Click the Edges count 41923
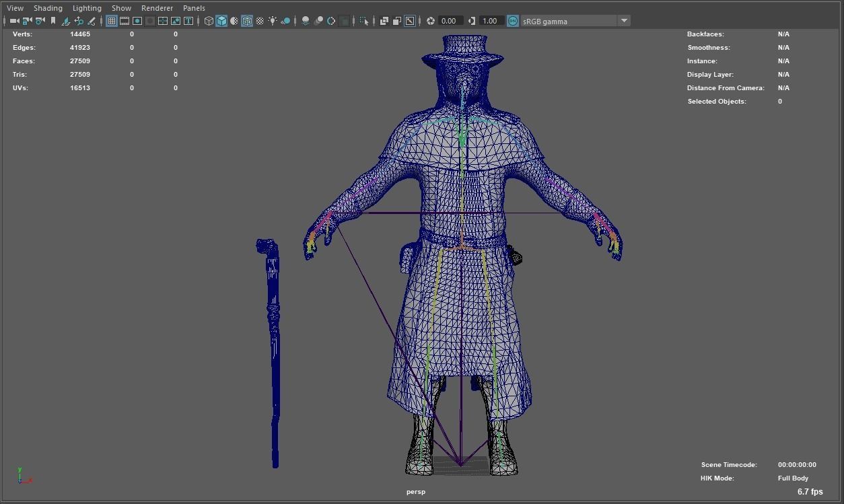This screenshot has height=504, width=844. pos(80,47)
